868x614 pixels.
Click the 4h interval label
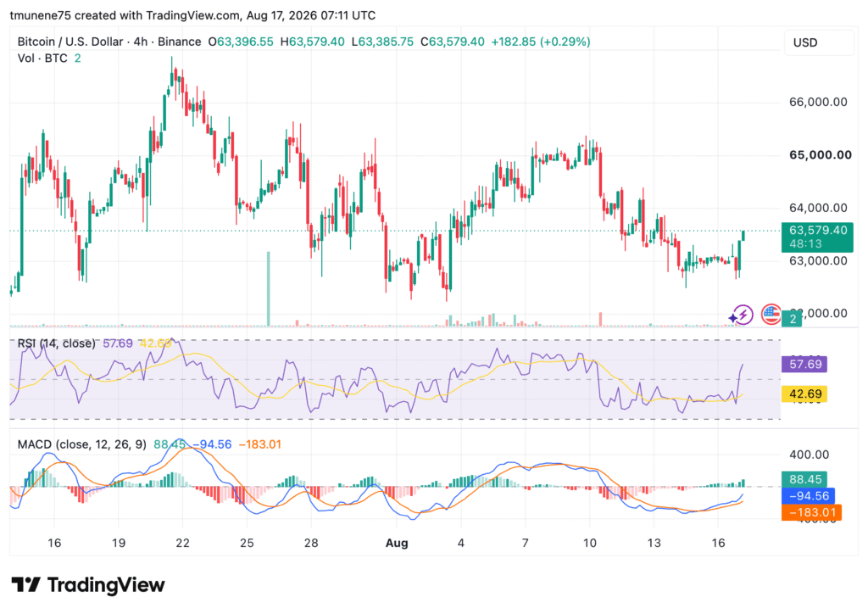[x=141, y=42]
